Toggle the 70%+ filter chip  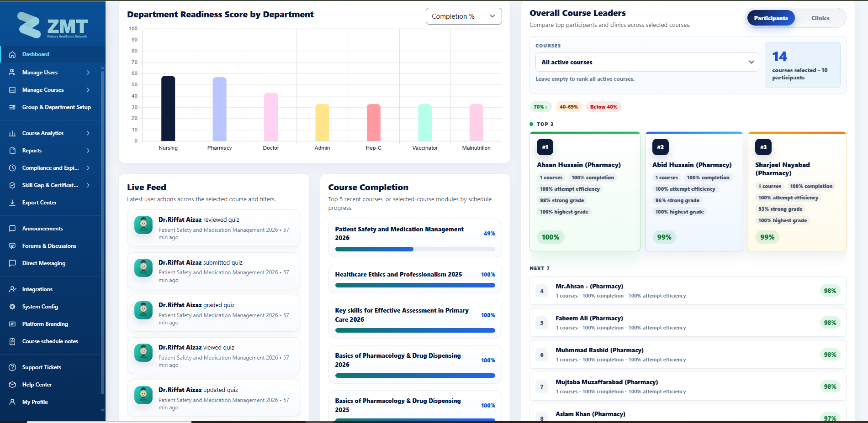(x=540, y=107)
